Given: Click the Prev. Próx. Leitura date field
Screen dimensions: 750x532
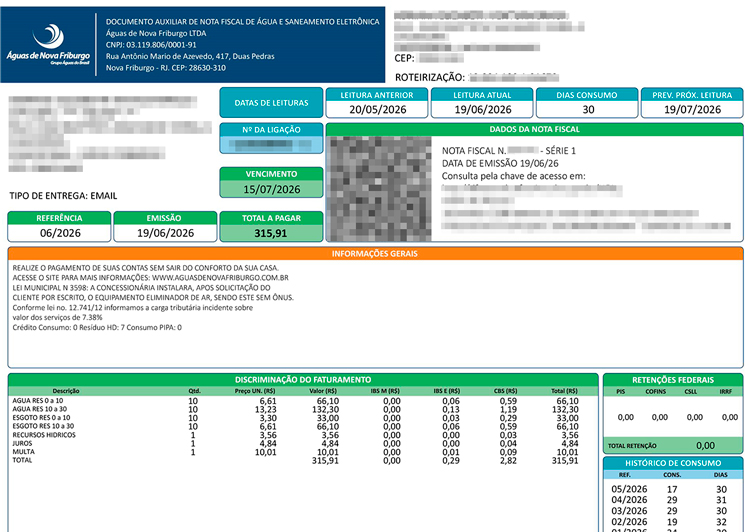Looking at the screenshot, I should tap(692, 110).
